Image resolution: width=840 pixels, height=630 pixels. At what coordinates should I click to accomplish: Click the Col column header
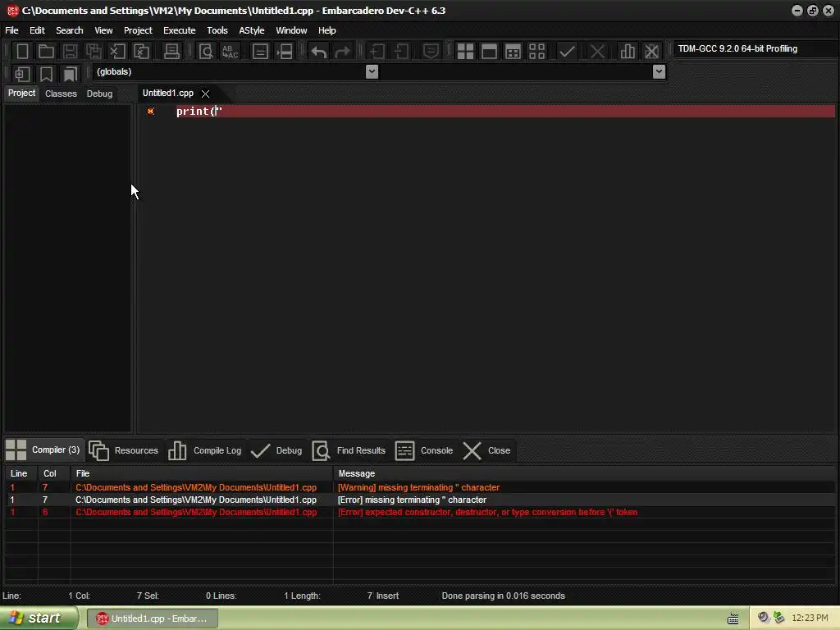coord(54,473)
